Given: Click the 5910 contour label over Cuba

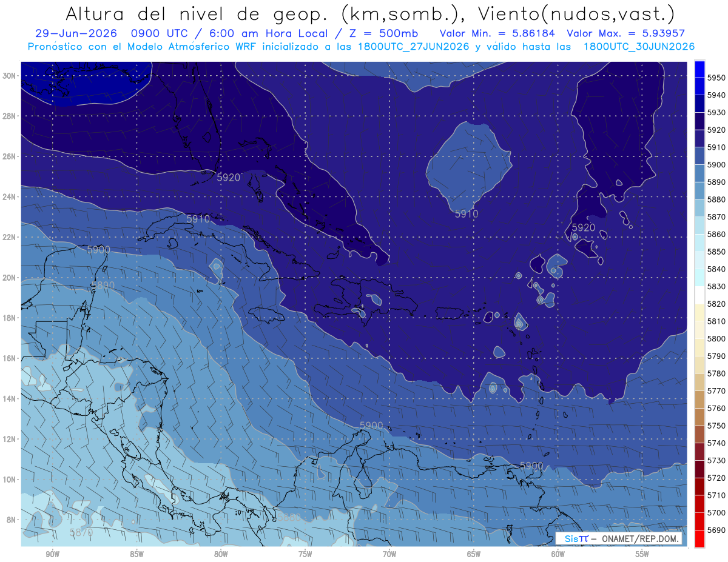Looking at the screenshot, I should (x=198, y=218).
